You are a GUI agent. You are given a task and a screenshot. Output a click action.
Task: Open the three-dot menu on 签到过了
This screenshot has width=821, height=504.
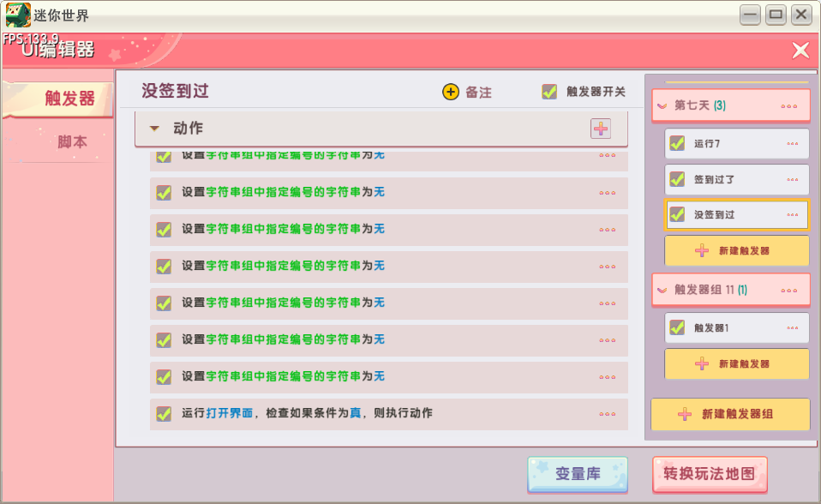click(792, 179)
